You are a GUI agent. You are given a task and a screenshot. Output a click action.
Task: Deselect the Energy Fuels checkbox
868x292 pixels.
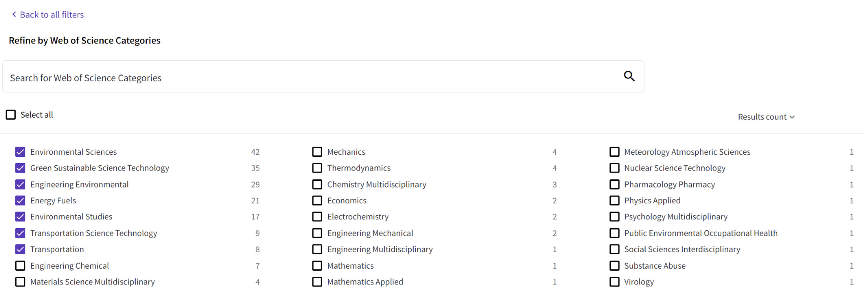click(20, 201)
